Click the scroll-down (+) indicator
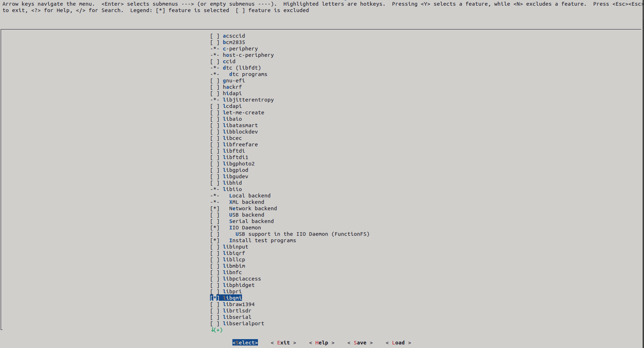 pos(217,330)
